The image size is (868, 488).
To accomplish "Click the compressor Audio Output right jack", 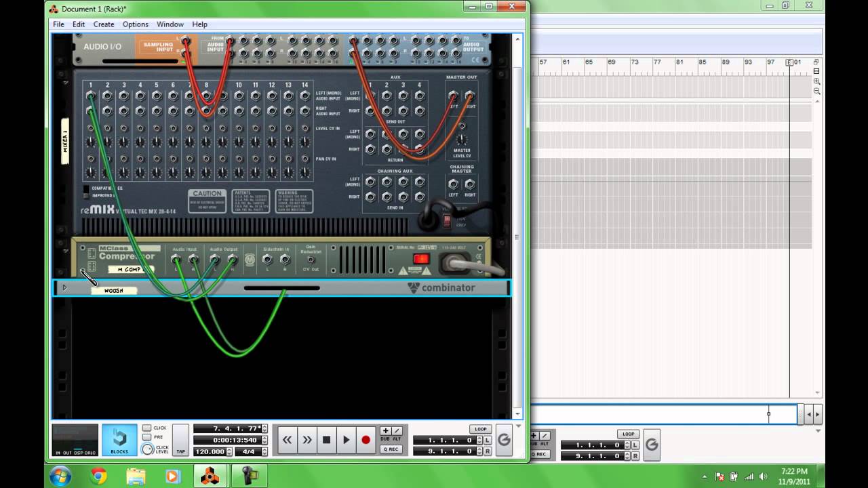I will pos(232,260).
